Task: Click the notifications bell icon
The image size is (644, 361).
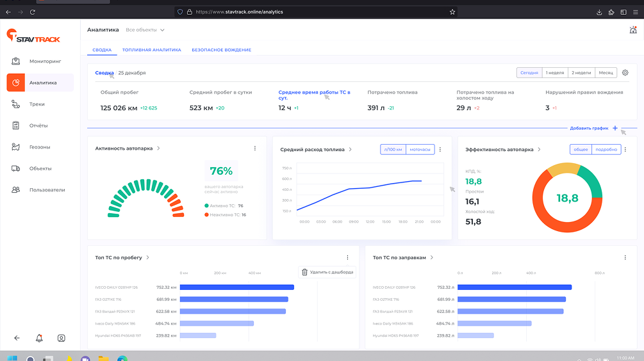Action: pos(39,338)
